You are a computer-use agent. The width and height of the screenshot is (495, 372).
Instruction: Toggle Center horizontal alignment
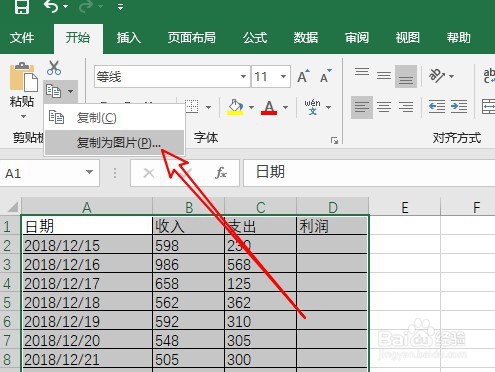point(384,107)
